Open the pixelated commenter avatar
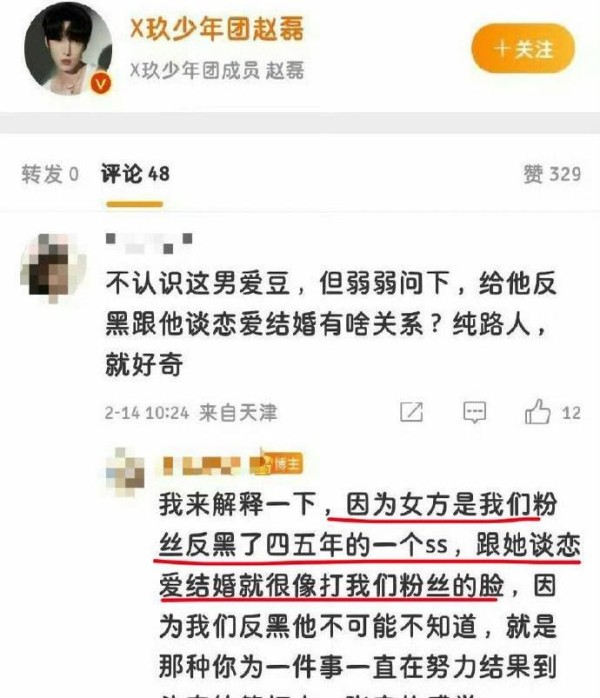Image resolution: width=600 pixels, height=698 pixels. pos(53,268)
